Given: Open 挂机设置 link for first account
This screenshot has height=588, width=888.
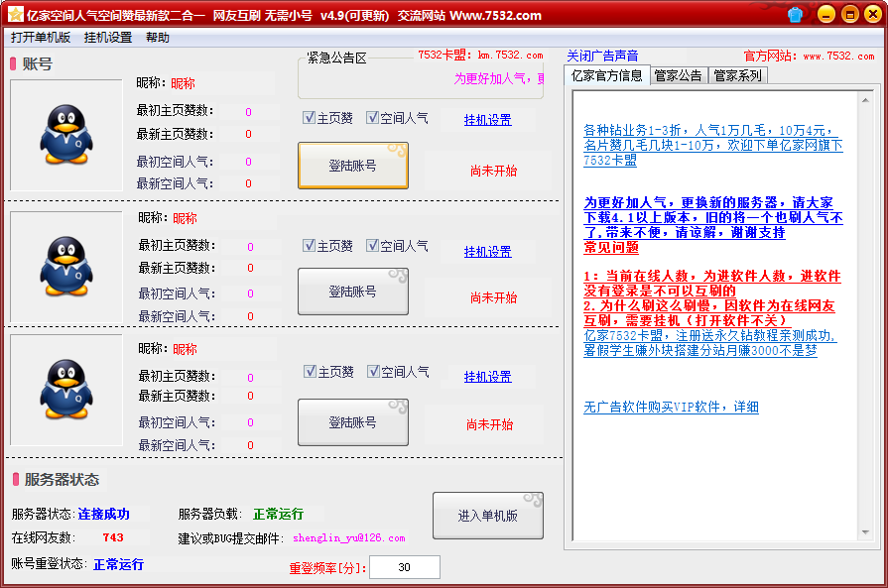Looking at the screenshot, I should pos(487,120).
